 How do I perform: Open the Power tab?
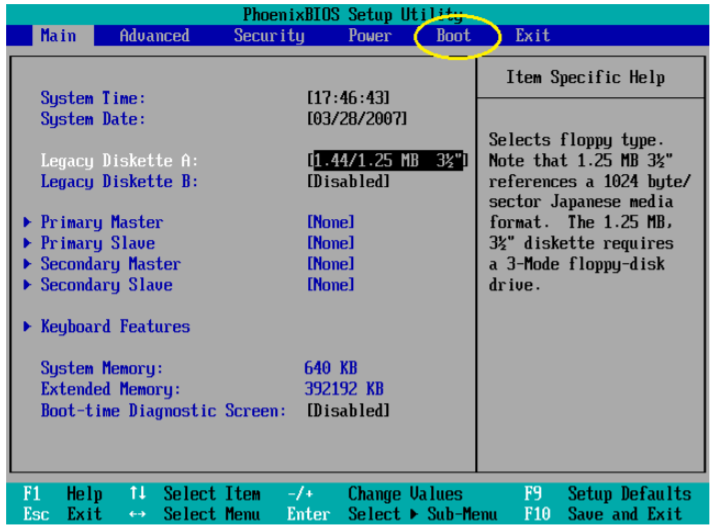point(369,36)
